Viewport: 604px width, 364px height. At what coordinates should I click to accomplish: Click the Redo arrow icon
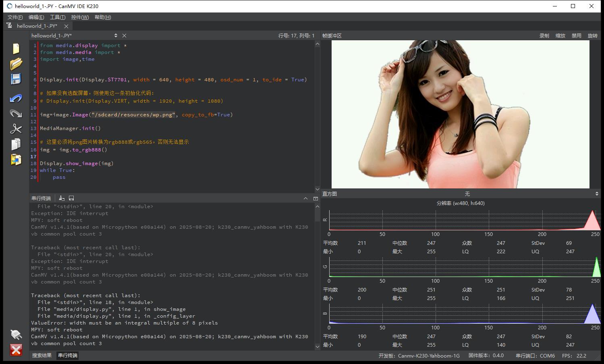pyautogui.click(x=16, y=114)
